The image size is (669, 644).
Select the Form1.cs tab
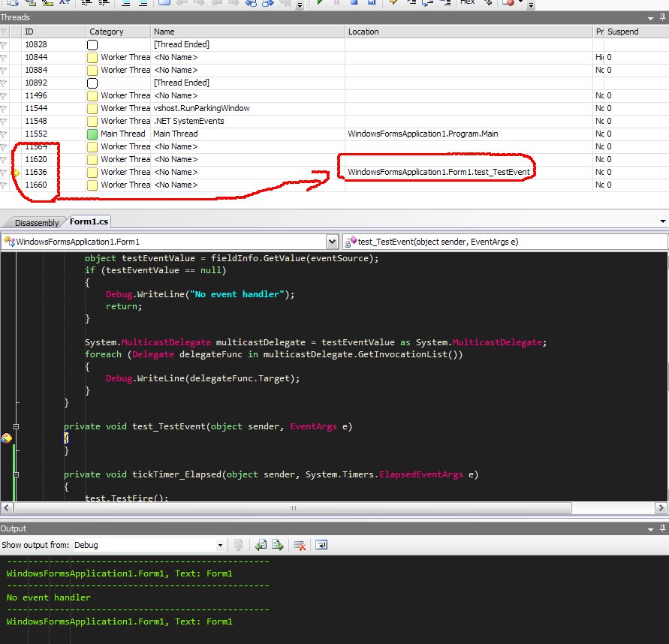click(89, 221)
